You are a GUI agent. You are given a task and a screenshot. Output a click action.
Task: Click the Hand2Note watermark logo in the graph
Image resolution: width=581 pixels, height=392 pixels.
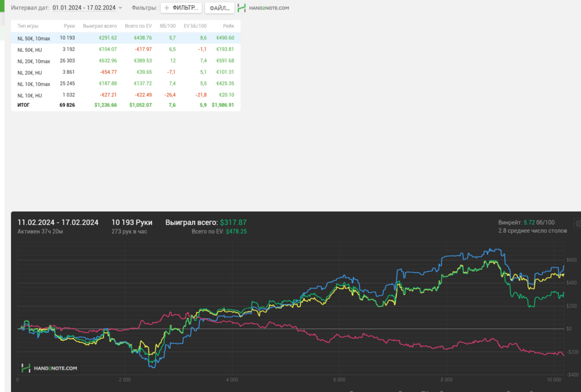pos(49,368)
